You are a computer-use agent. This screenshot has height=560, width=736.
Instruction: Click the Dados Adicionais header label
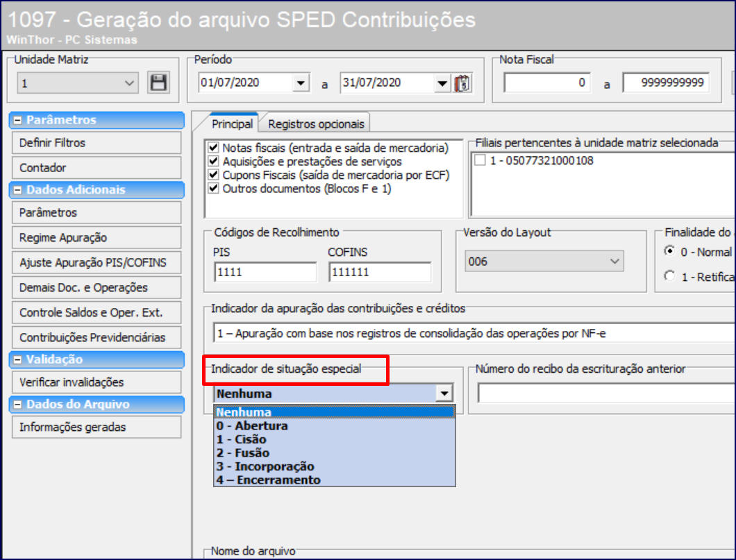point(76,190)
